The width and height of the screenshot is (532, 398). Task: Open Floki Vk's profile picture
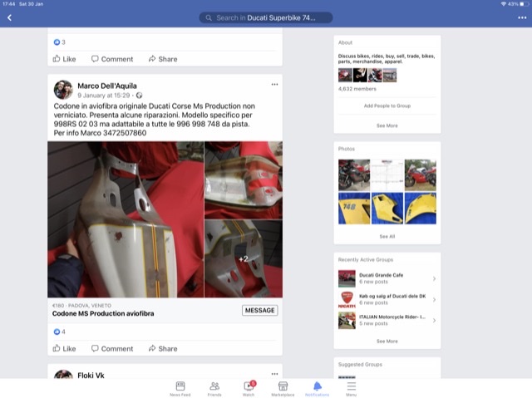(63, 374)
